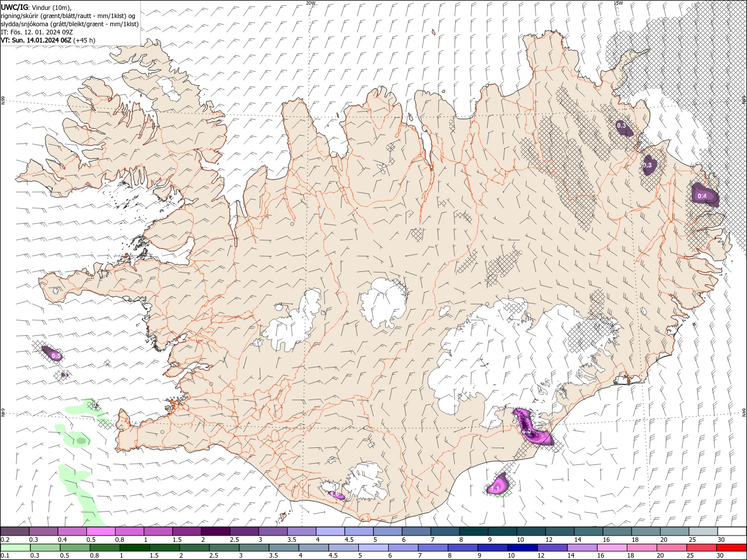747x560 pixels.
Task: Select the bright pink 0.5 snow legend swatch
Action: (100, 531)
